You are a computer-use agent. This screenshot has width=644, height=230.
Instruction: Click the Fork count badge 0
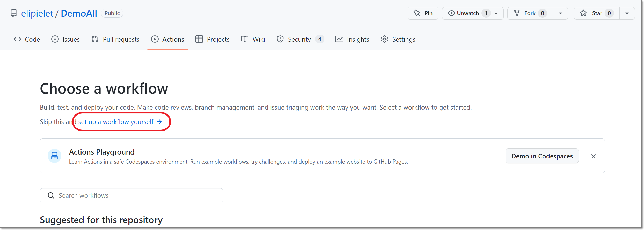(543, 13)
